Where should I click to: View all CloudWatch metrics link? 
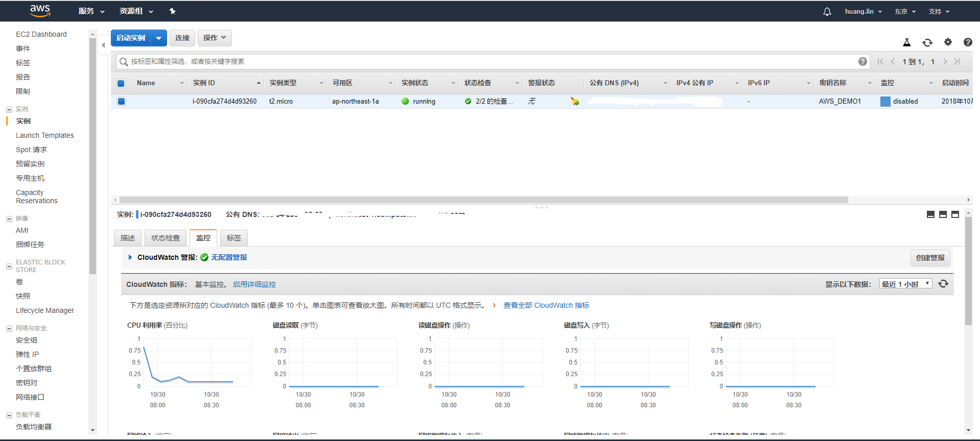click(x=546, y=305)
